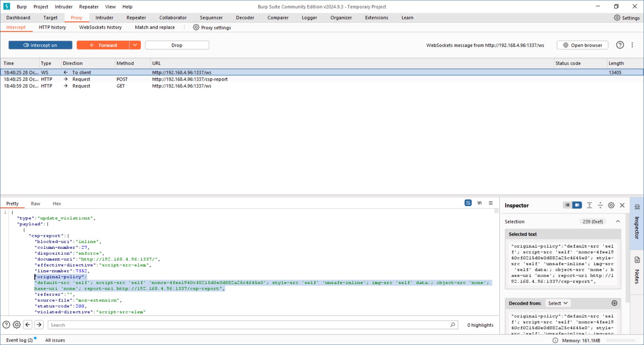Click the Forward button

coord(103,45)
